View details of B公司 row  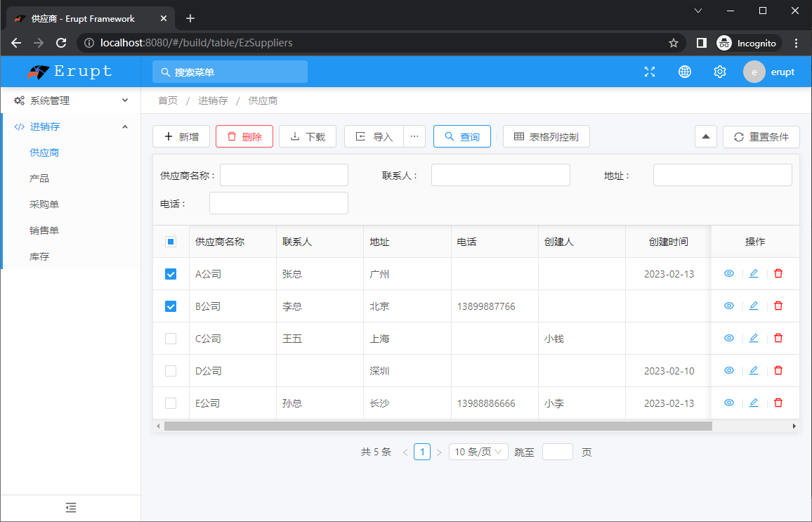(729, 306)
